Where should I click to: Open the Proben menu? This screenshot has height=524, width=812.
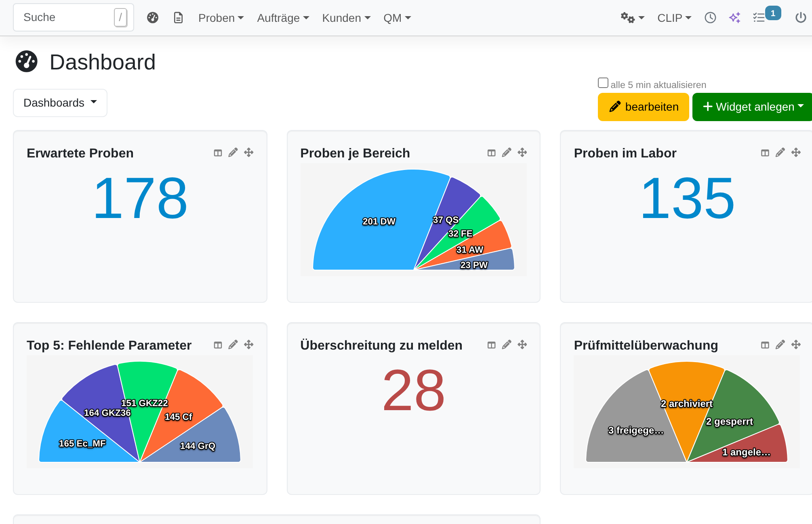coord(221,18)
